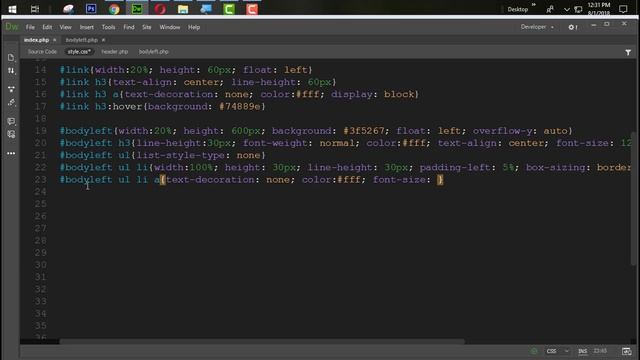Click 'overflow-y' on line 19
The image size is (640, 360).
tap(502, 131)
